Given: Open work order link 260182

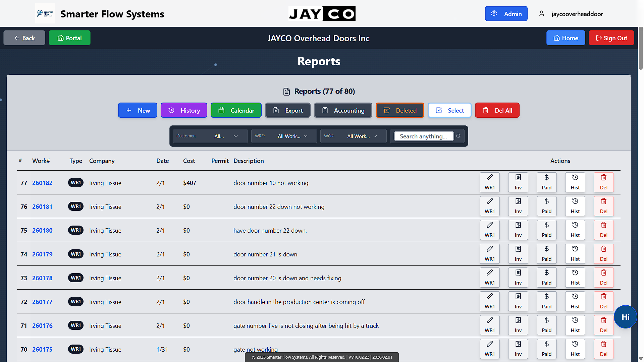Looking at the screenshot, I should pyautogui.click(x=42, y=183).
